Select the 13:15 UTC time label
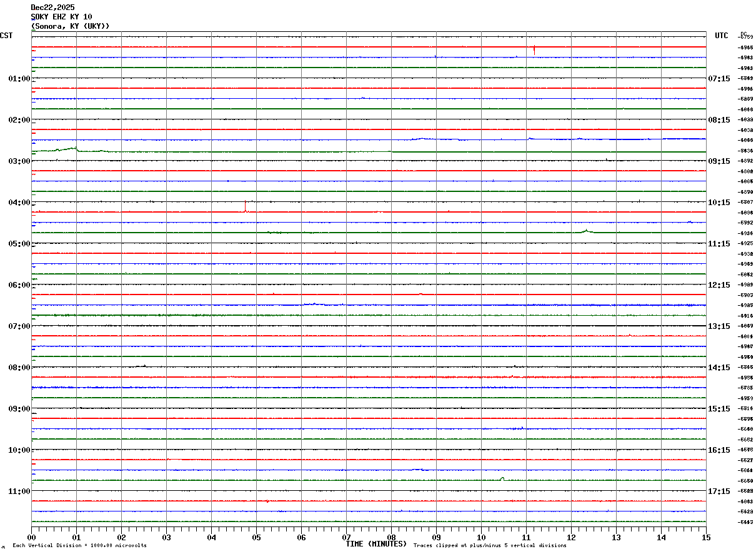This screenshot has height=554, width=756. coord(719,326)
